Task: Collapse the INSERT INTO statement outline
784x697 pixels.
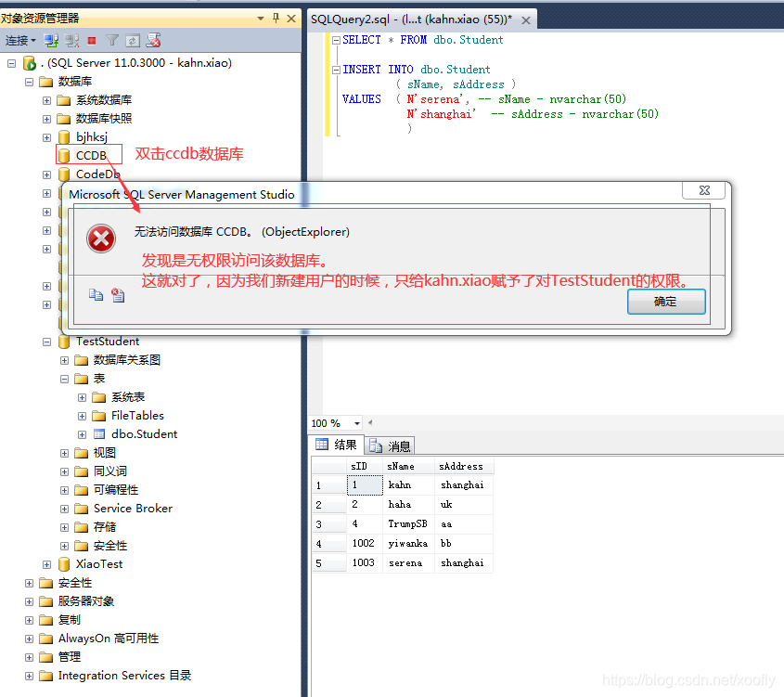Action: (337, 70)
